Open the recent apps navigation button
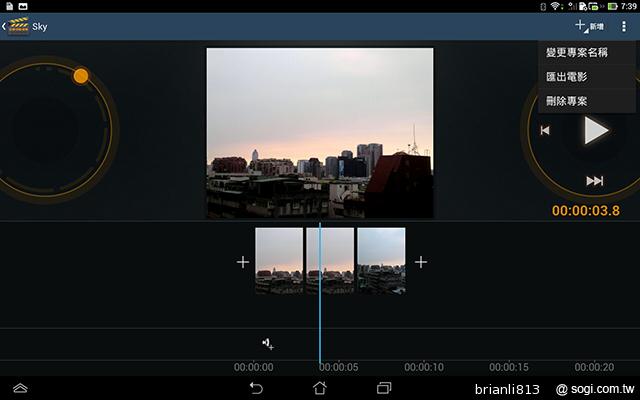This screenshot has width=640, height=400. 384,388
